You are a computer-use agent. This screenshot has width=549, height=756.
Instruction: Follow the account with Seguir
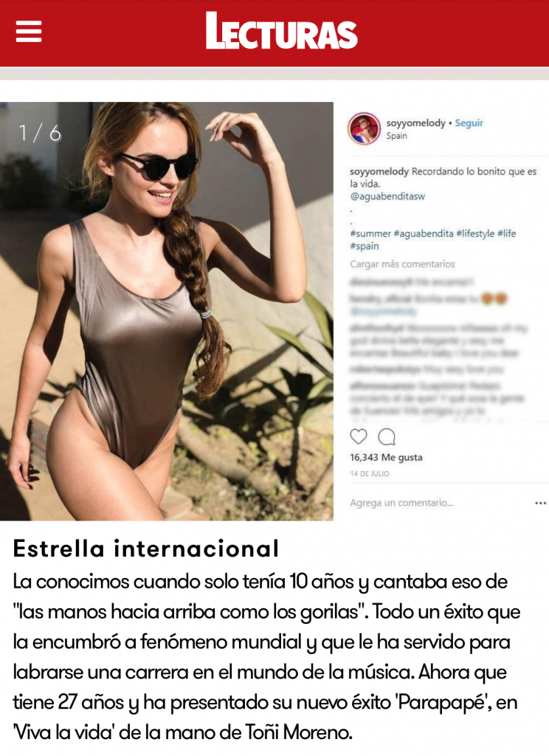[469, 123]
